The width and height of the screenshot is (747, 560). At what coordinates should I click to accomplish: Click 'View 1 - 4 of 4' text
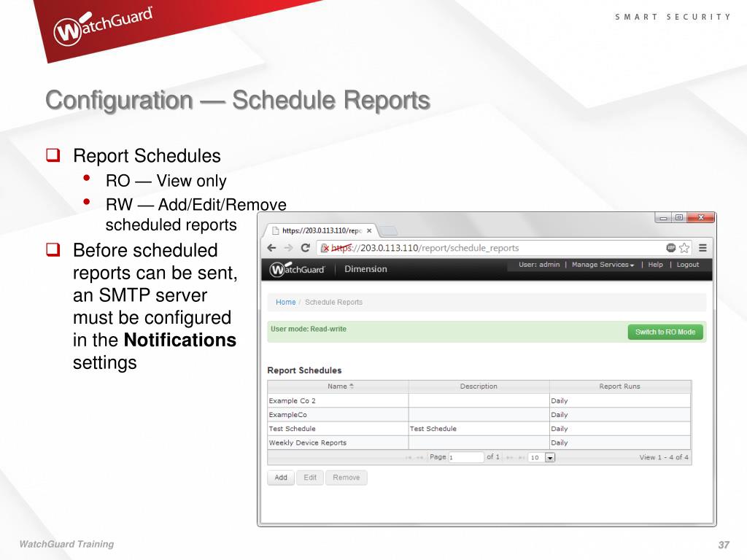click(664, 457)
